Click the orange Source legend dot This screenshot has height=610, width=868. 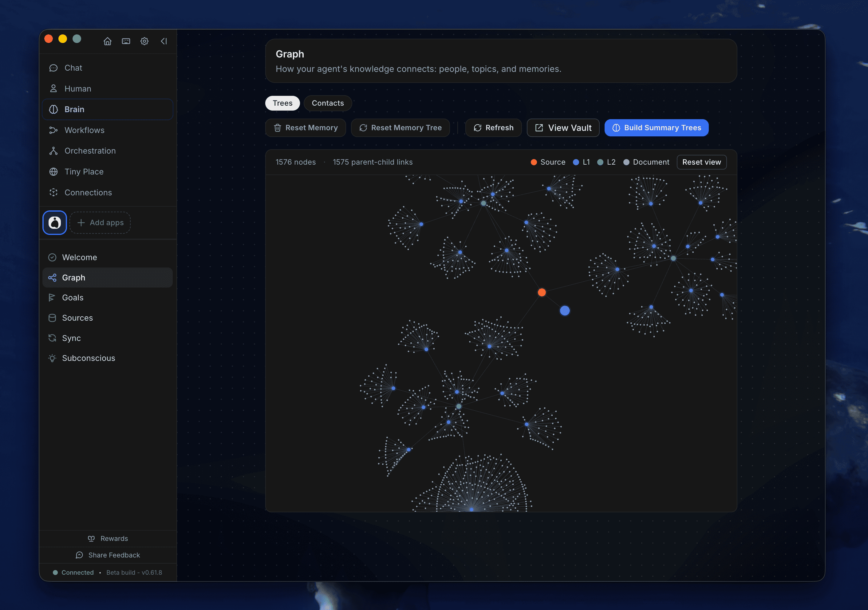click(x=534, y=162)
